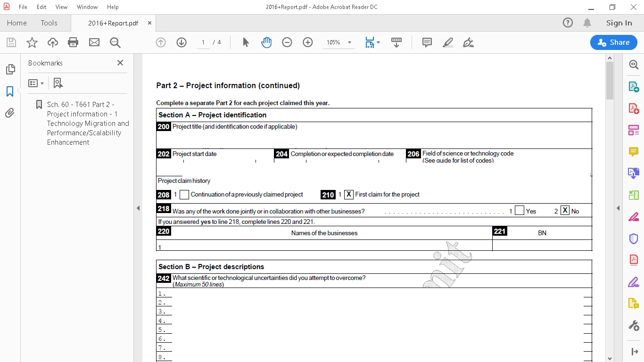Viewport: 644px width, 362px height.
Task: Click the email envelope icon
Action: pyautogui.click(x=94, y=43)
